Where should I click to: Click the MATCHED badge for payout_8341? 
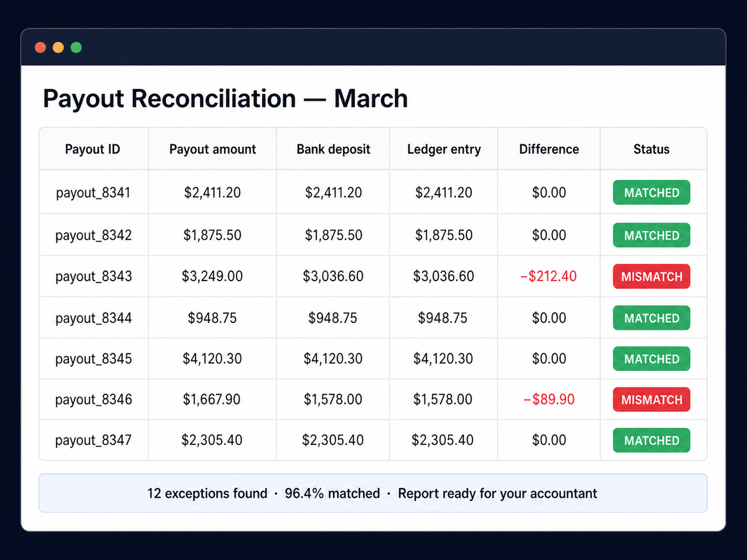point(652,193)
